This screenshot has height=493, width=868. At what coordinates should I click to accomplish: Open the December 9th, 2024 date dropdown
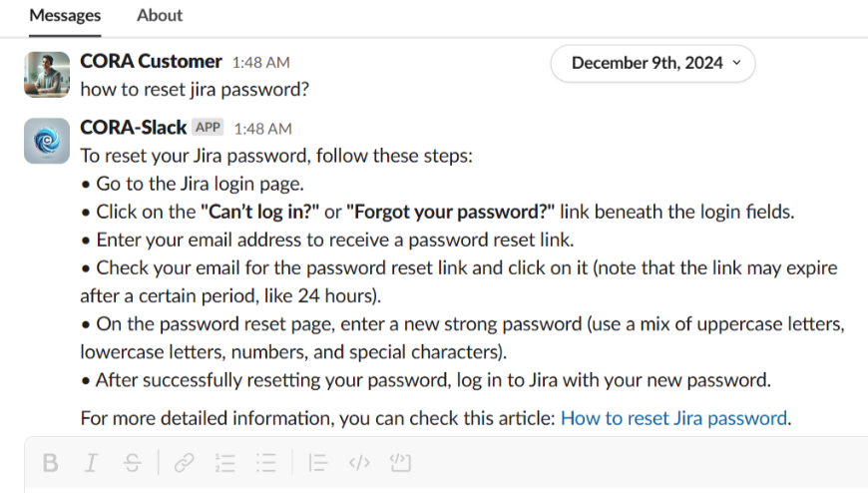click(653, 63)
